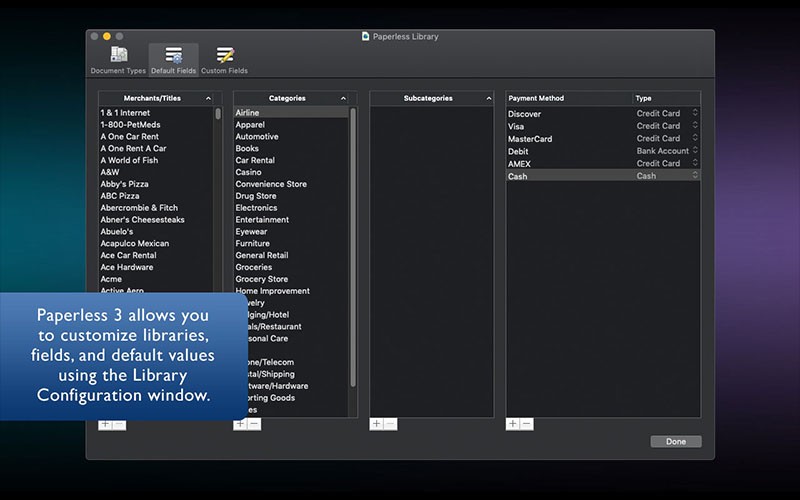Select merchant 'A One Rent A Car'
Screen dimensions: 800x500
tap(156, 148)
